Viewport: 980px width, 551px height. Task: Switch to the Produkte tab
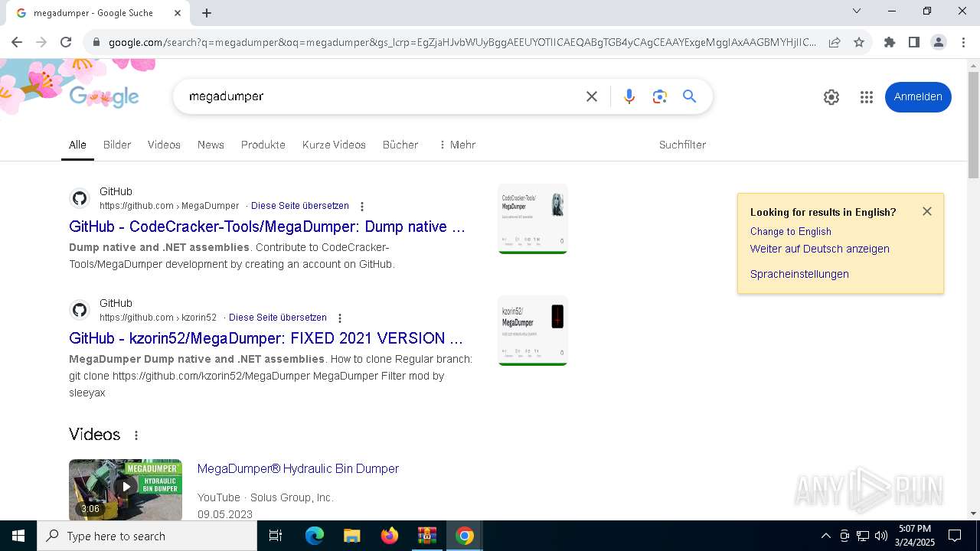tap(263, 145)
